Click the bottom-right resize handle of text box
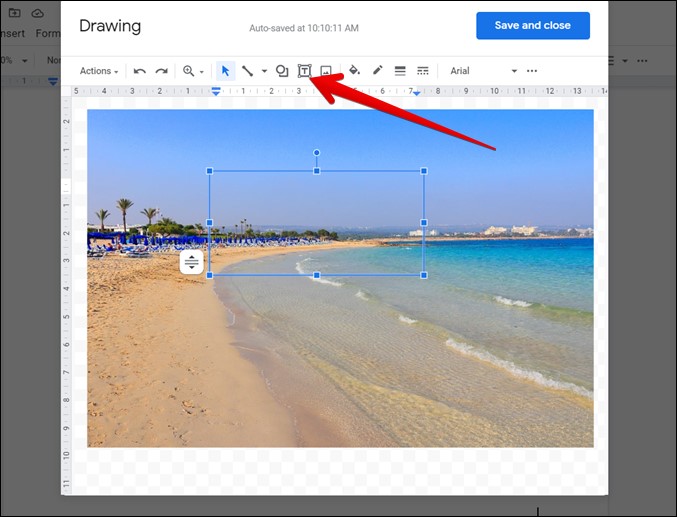Viewport: 677px width, 517px height. pyautogui.click(x=424, y=275)
